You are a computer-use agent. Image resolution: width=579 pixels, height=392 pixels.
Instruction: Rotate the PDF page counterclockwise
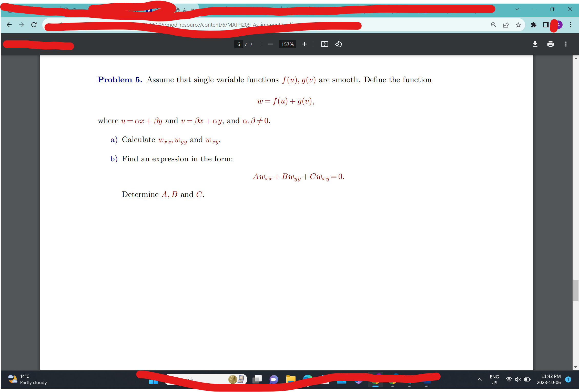(338, 44)
